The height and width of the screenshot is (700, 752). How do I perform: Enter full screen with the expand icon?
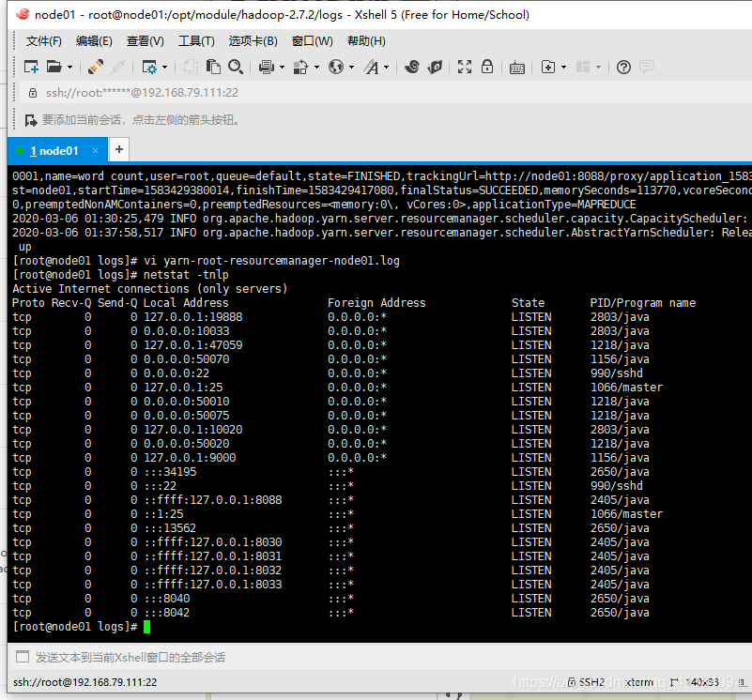tap(464, 67)
